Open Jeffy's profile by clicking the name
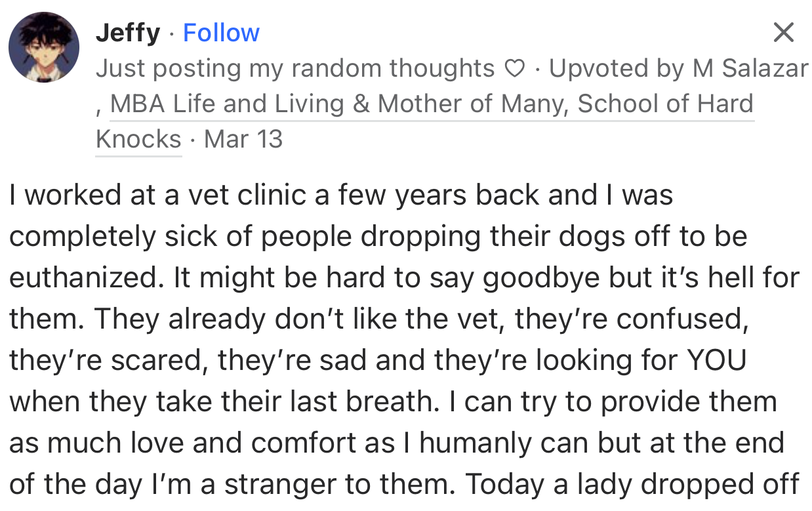812x511 pixels. pyautogui.click(x=128, y=31)
